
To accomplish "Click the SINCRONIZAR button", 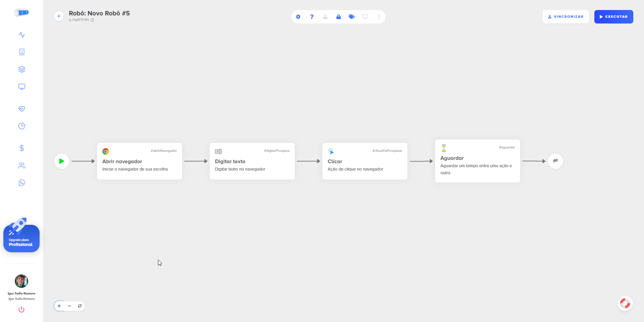I will 566,17.
